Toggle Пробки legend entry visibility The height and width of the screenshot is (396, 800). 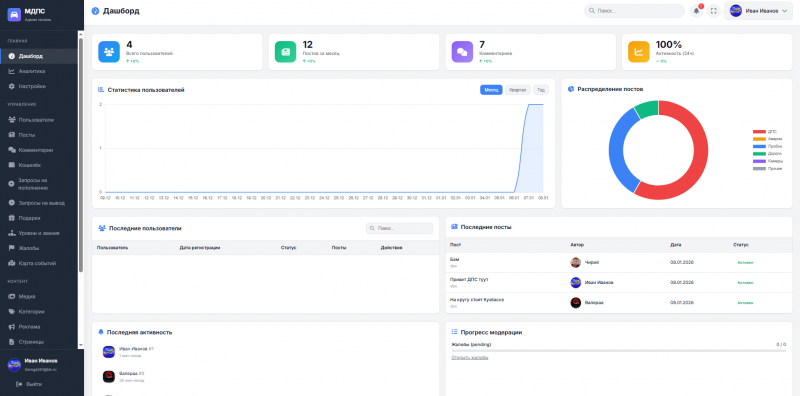pos(767,146)
